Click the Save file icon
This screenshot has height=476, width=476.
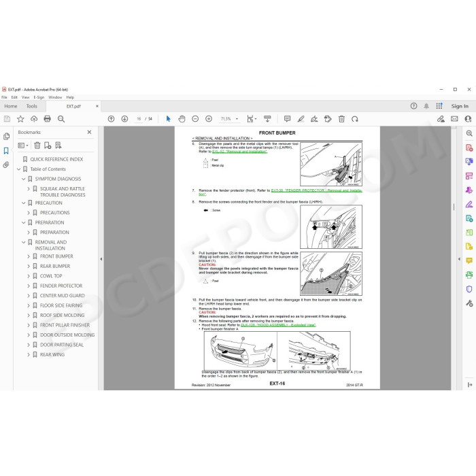pyautogui.click(x=7, y=119)
